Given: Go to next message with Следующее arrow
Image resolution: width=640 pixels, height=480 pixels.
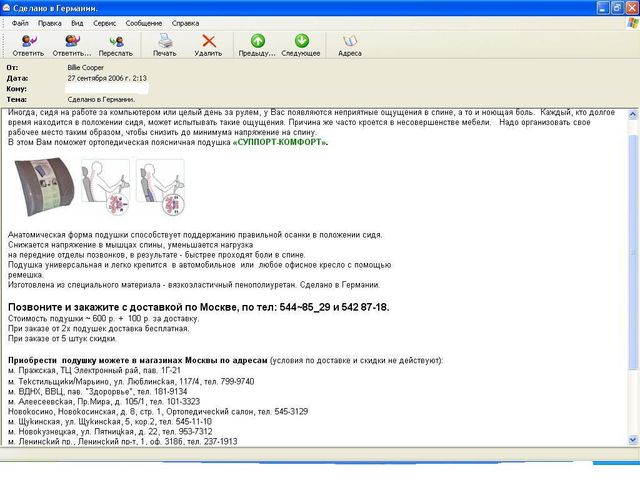Looking at the screenshot, I should [x=301, y=45].
